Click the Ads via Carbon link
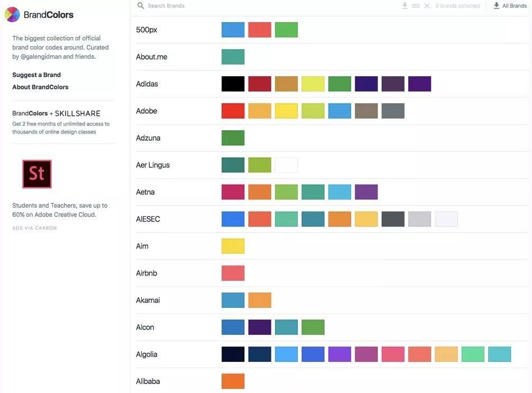Screen dimensions: 532x393 34,229
